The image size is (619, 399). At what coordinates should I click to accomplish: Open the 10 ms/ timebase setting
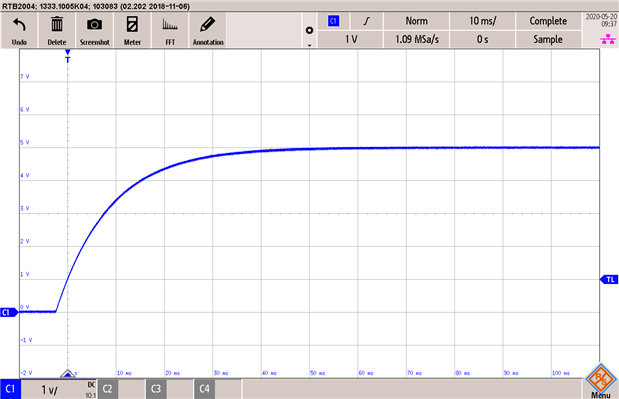[482, 21]
